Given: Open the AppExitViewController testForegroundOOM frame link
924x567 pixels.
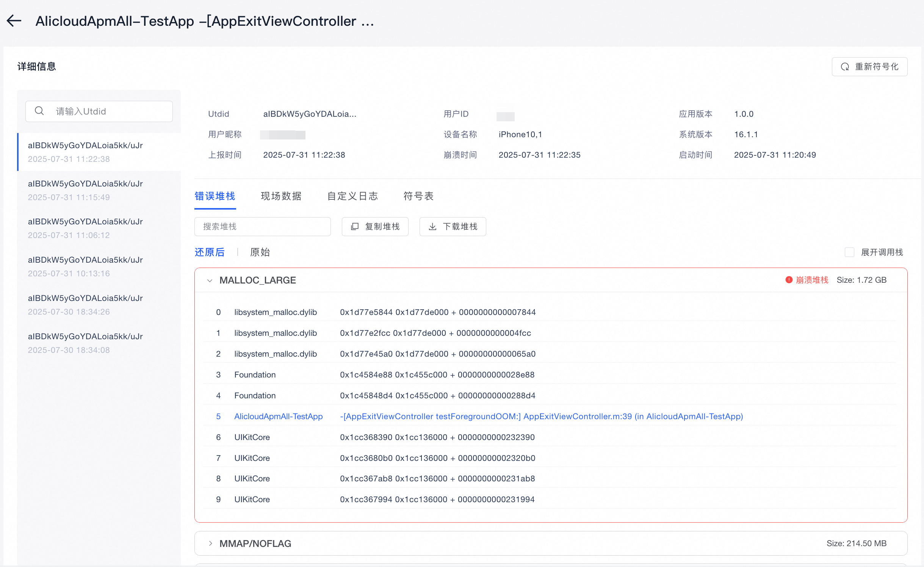Looking at the screenshot, I should 541,416.
